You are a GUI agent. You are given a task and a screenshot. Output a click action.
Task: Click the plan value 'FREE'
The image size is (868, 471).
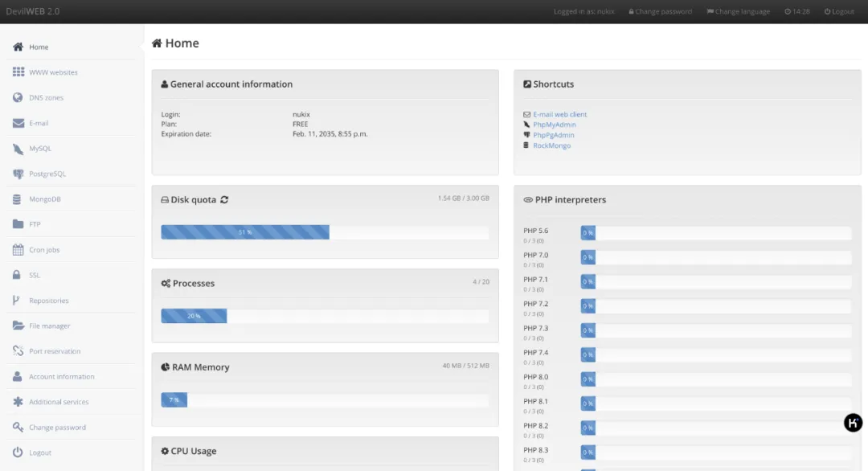[x=300, y=124]
